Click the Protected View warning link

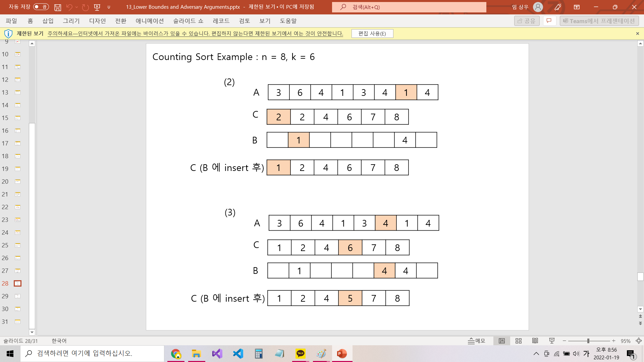[x=195, y=34]
